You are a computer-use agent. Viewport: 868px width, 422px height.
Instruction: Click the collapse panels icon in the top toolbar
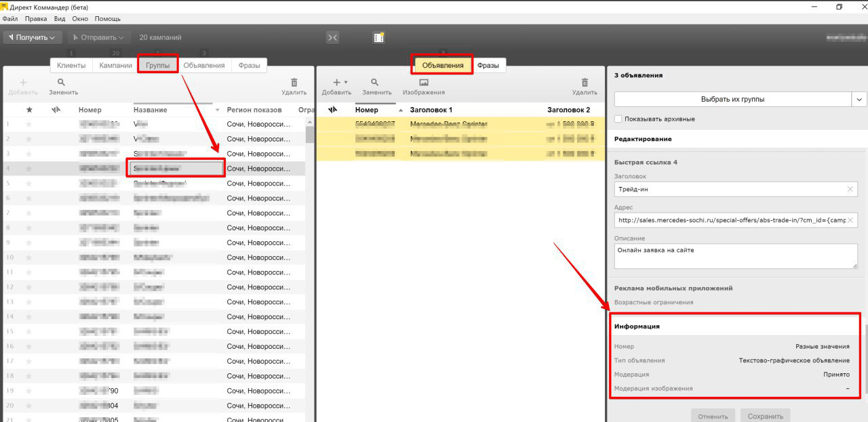pyautogui.click(x=333, y=38)
